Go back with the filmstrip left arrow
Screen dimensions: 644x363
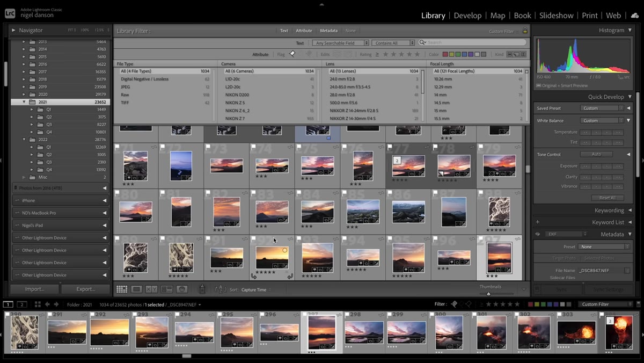tap(47, 304)
